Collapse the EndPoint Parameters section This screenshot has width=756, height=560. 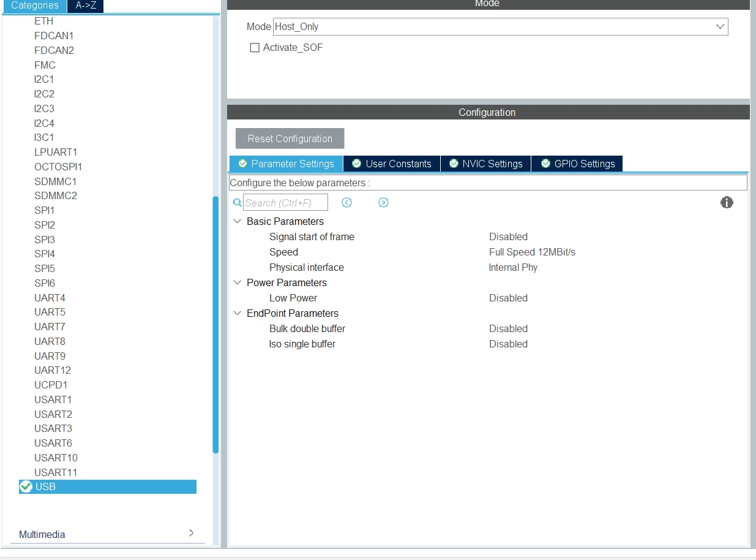coord(238,313)
